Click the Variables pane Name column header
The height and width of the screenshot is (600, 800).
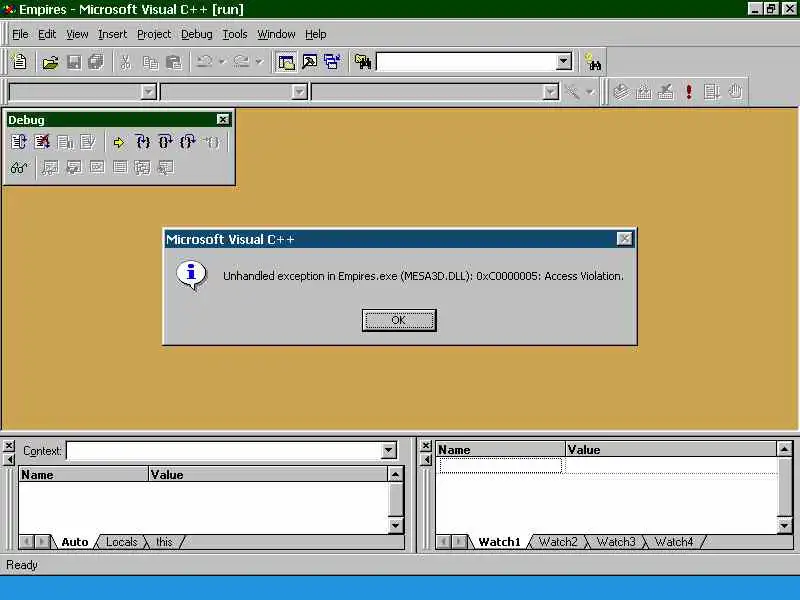point(84,474)
